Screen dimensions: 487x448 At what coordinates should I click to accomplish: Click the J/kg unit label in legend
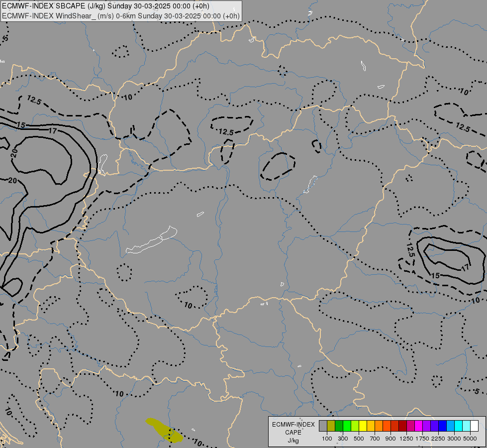coord(293,441)
